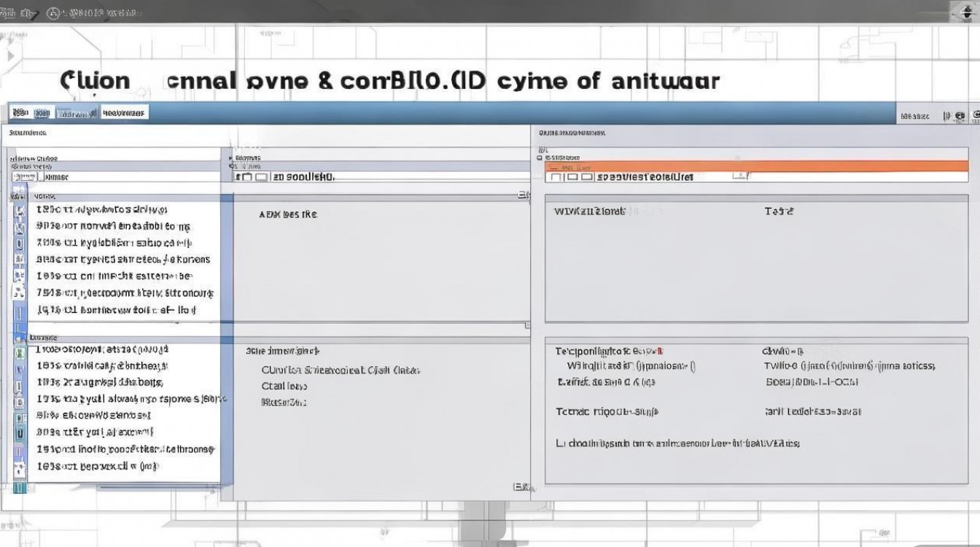This screenshot has width=980, height=547.
Task: Switch to the fourth white tab in the blue bar
Action: tap(125, 113)
